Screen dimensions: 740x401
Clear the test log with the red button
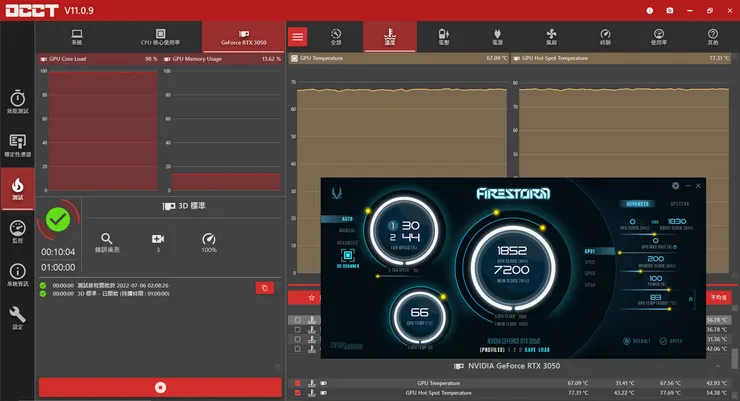coord(264,288)
